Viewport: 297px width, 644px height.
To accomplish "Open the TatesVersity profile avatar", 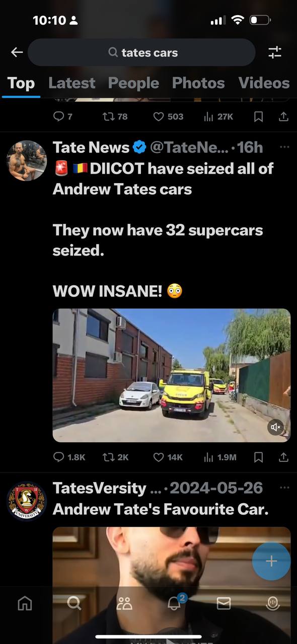I will tap(27, 501).
